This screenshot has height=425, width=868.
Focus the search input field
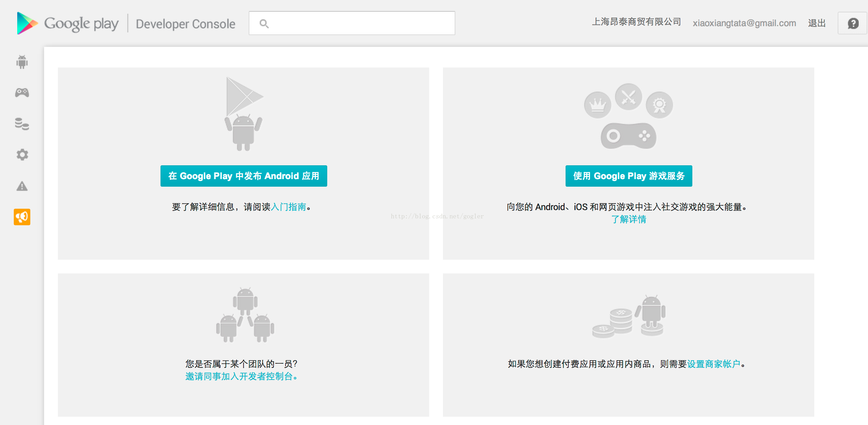(352, 23)
